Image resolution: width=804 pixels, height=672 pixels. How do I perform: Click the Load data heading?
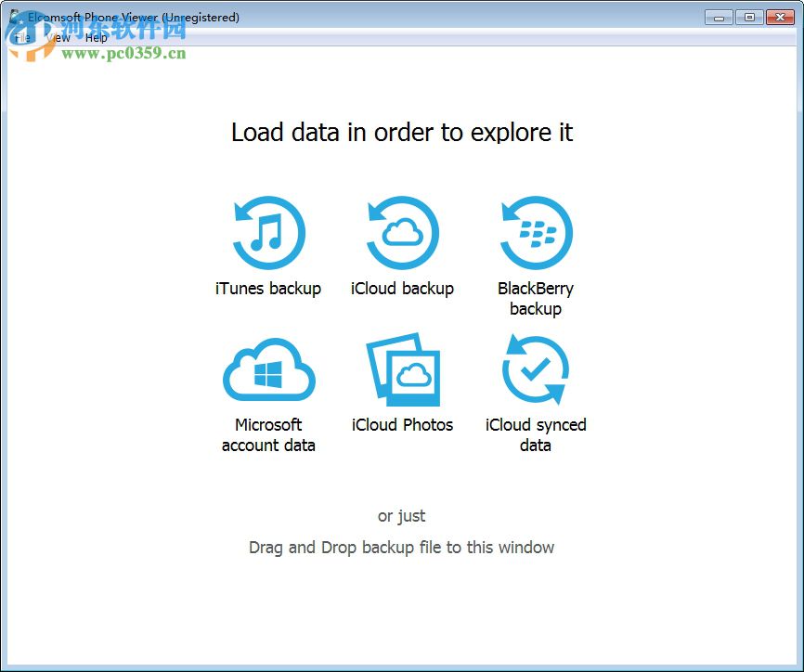pos(402,133)
